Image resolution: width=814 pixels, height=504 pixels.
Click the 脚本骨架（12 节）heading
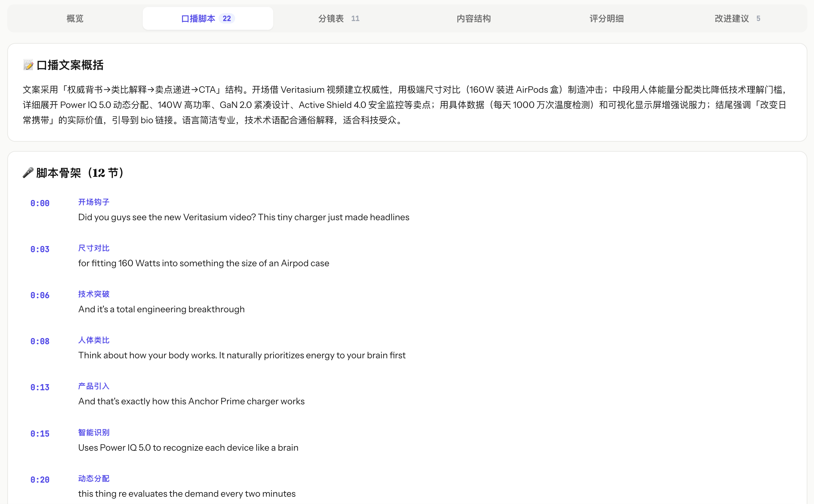pos(80,173)
